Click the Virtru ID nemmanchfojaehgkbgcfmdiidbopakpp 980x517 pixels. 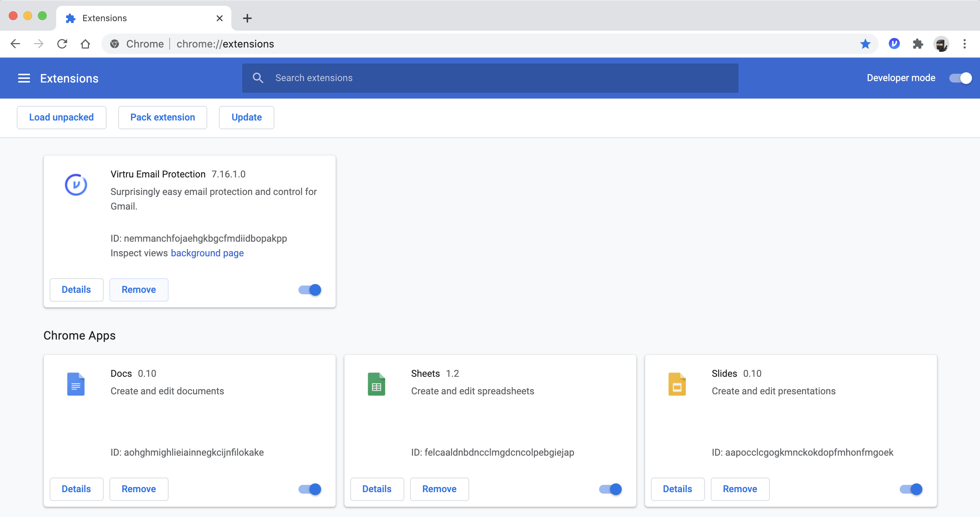point(198,238)
